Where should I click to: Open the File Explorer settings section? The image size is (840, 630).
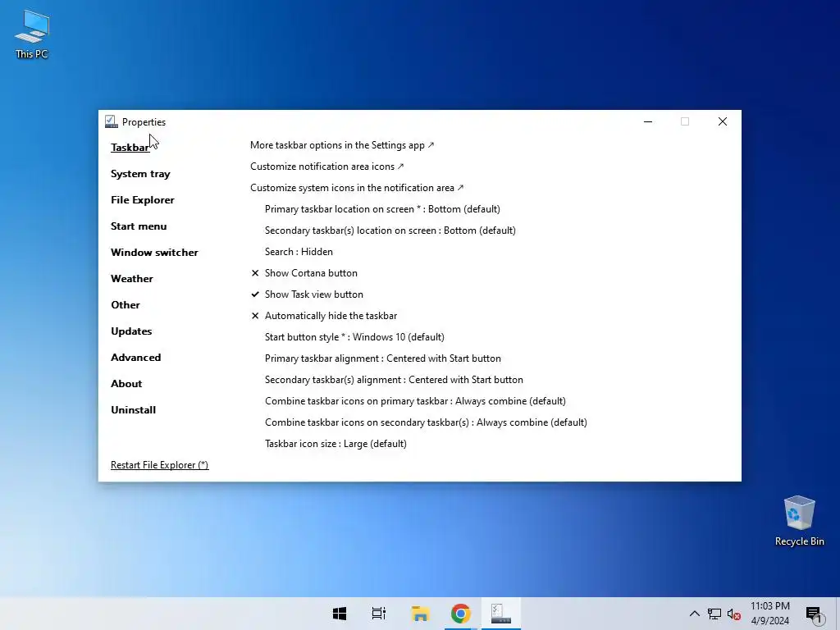coord(143,200)
